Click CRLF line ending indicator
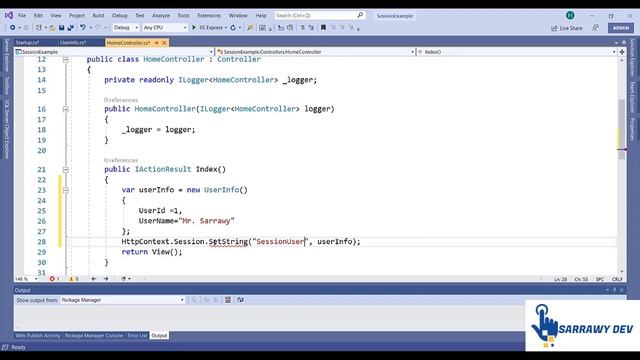The image size is (640, 360). pyautogui.click(x=617, y=279)
